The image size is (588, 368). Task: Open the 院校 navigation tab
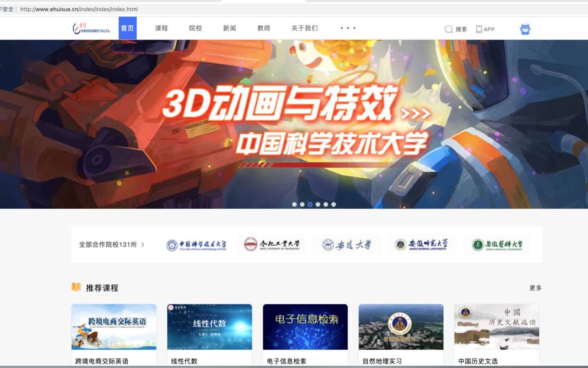pos(195,28)
